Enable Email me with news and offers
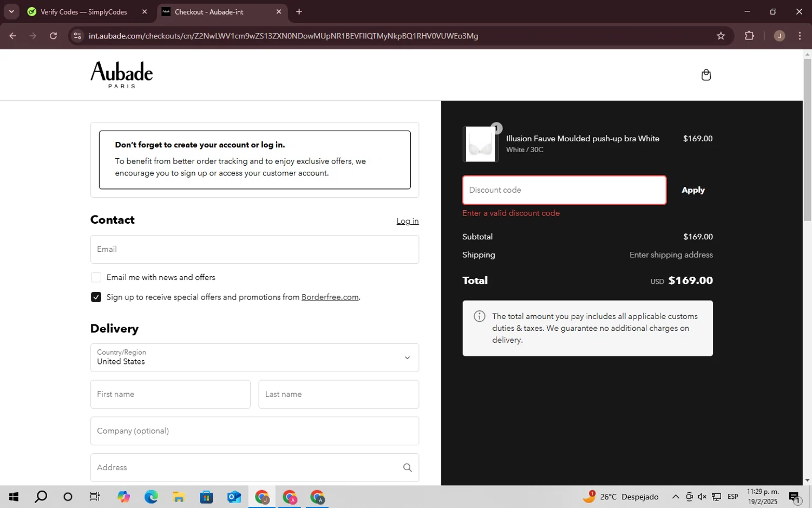Viewport: 812px width, 508px height. point(96,277)
